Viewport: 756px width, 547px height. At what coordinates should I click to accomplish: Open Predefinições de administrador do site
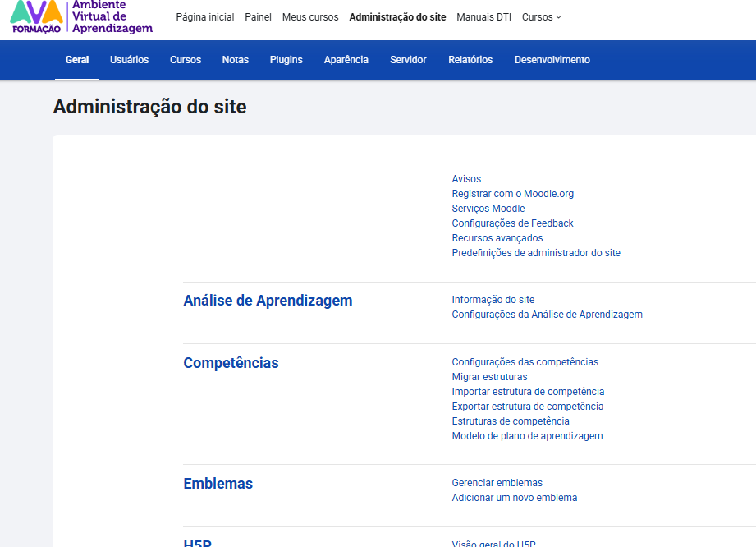coord(536,253)
